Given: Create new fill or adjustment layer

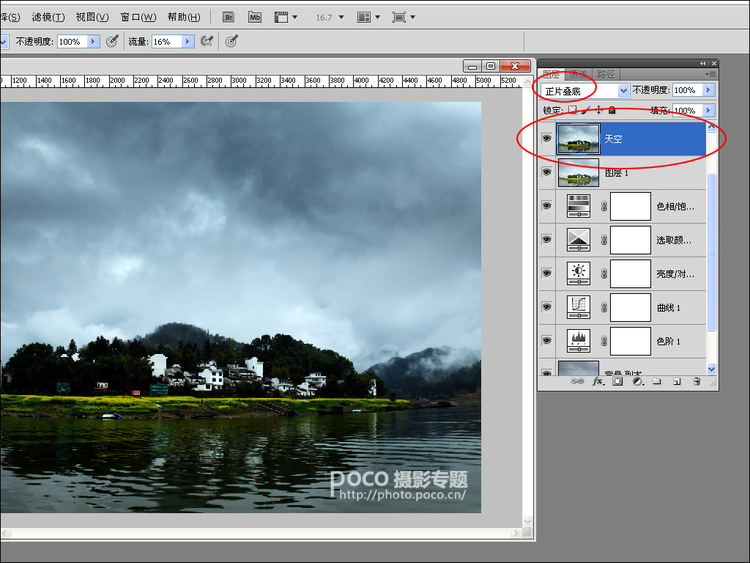Looking at the screenshot, I should point(638,381).
